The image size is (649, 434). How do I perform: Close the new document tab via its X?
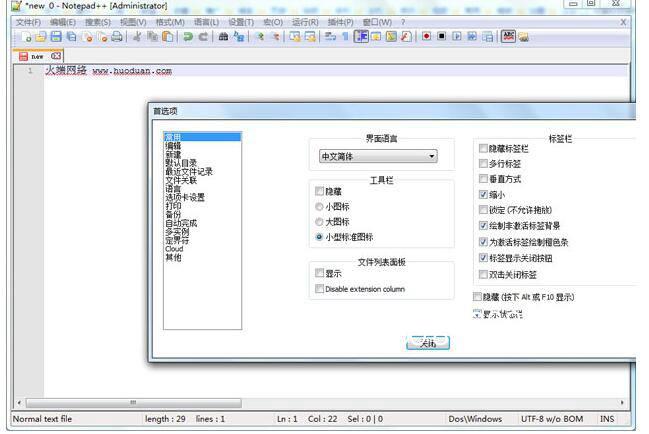[x=56, y=56]
